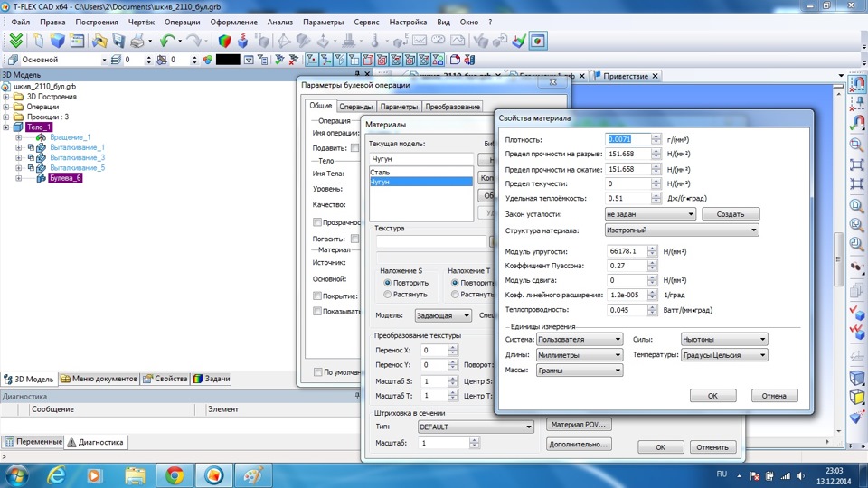
Task: Click the Internet Explorer taskbar icon
Action: (x=56, y=474)
